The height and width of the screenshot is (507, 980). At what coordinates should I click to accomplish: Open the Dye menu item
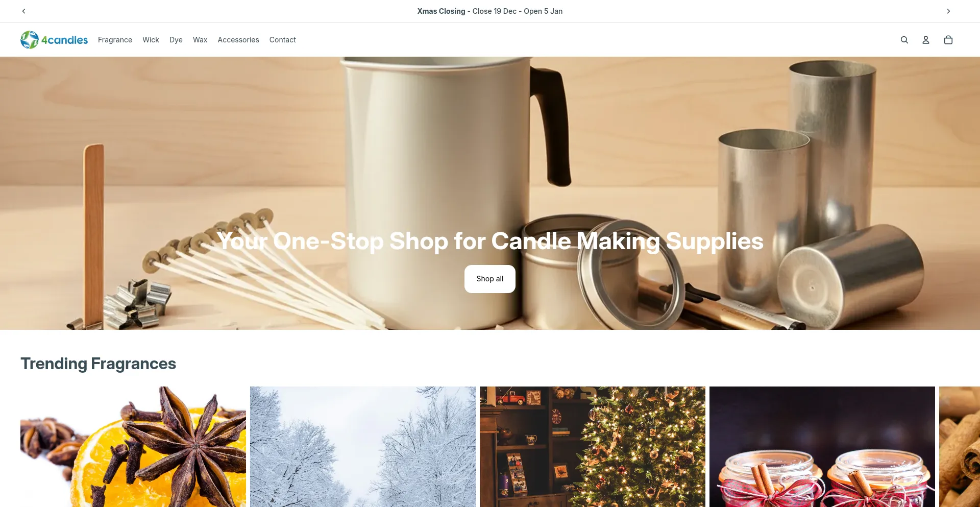pyautogui.click(x=176, y=40)
